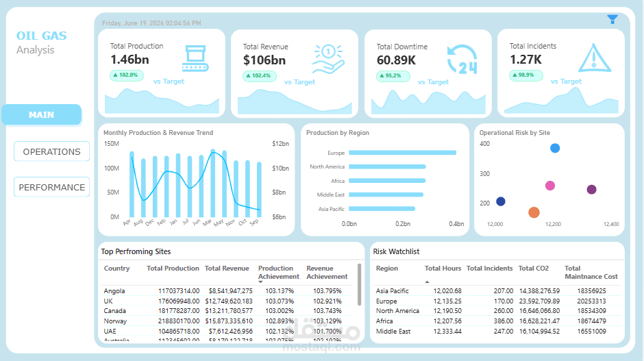Open the OPERATIONS page
This screenshot has width=644, height=361.
point(52,151)
